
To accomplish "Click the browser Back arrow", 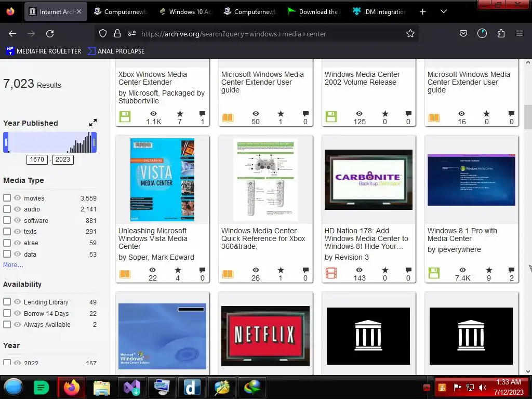I will (x=12, y=34).
